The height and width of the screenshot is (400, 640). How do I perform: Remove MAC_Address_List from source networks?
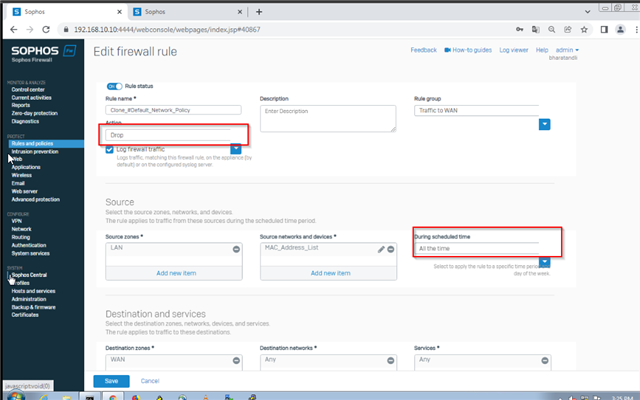click(391, 249)
